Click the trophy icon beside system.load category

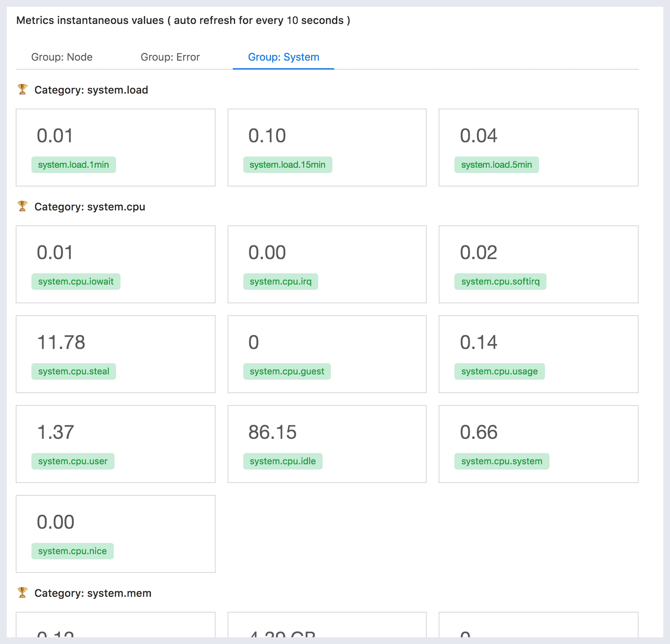pyautogui.click(x=22, y=89)
